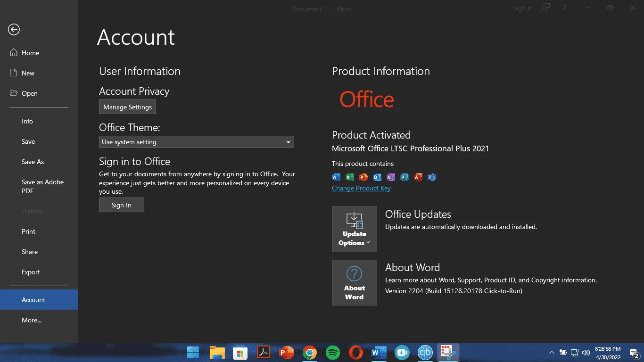Click the volume icon in system tray

tap(586, 353)
